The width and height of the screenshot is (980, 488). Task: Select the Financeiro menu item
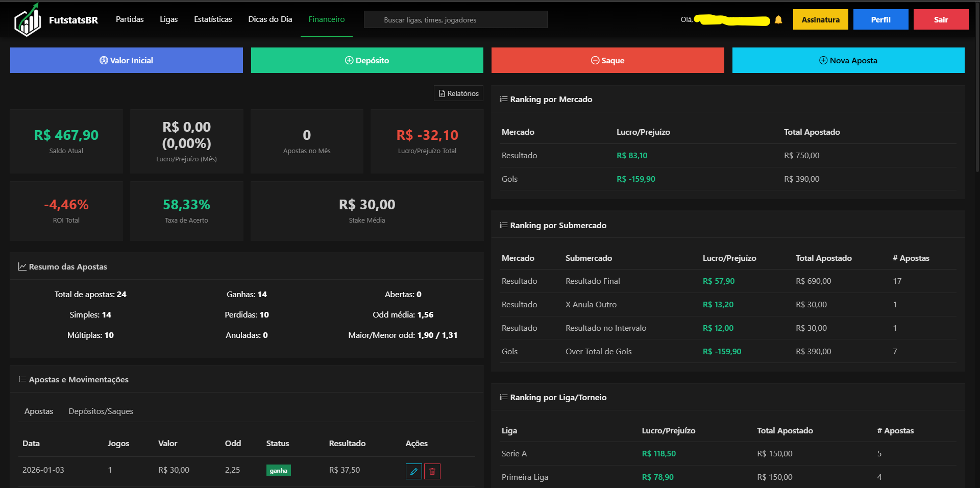pos(327,19)
